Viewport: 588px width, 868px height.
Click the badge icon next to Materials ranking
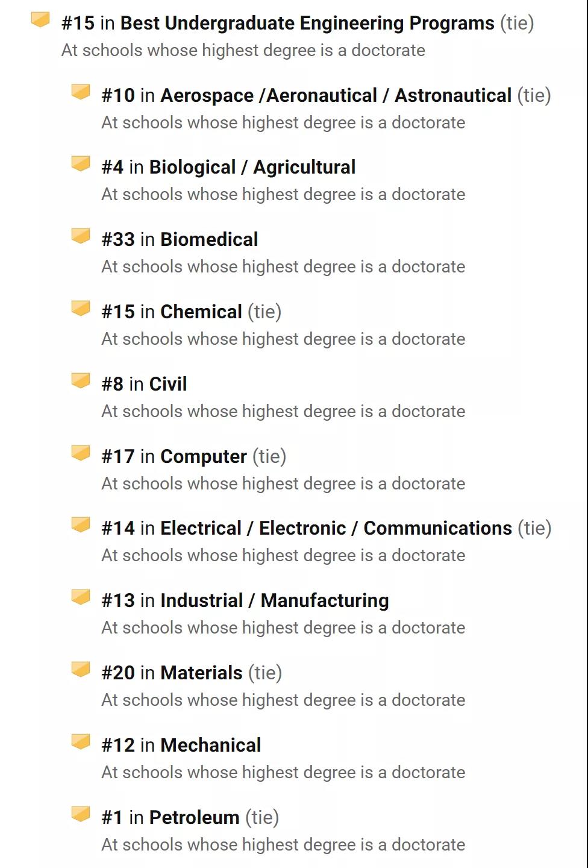81,669
